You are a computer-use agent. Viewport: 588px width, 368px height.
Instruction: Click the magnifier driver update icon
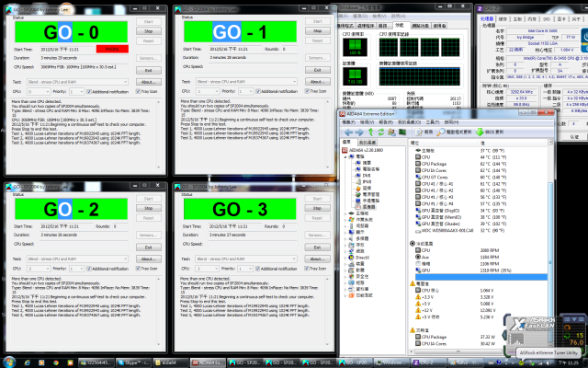point(441,132)
